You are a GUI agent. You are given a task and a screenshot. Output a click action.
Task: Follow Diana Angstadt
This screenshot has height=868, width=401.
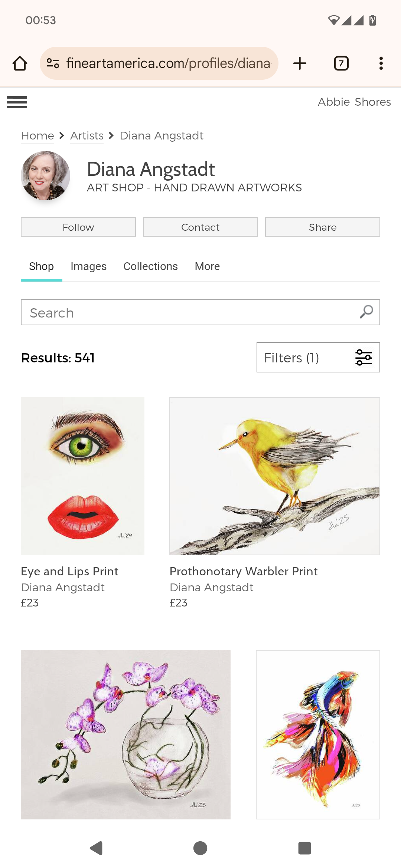(x=78, y=227)
